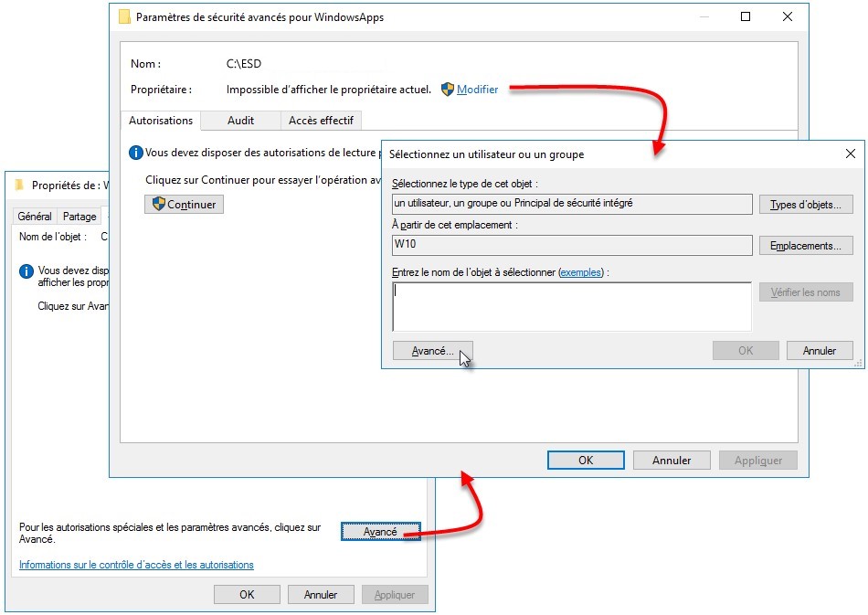
Task: Click the resize grip of user selection dialog
Action: (858, 363)
